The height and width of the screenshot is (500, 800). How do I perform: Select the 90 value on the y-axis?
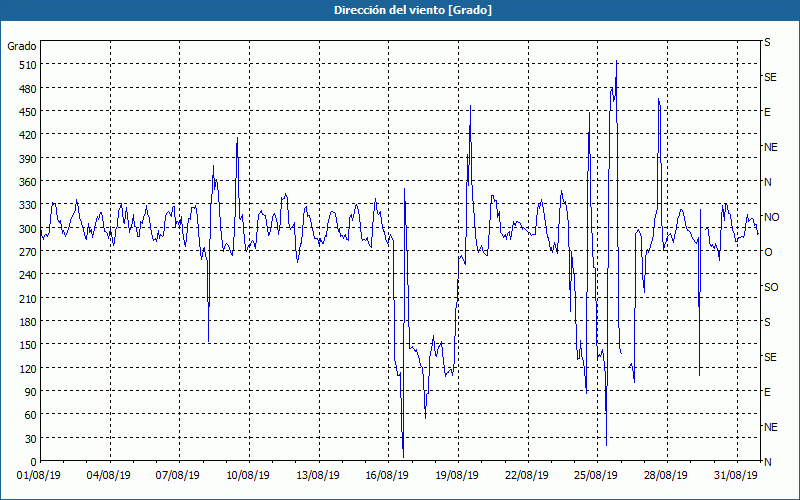coord(30,392)
